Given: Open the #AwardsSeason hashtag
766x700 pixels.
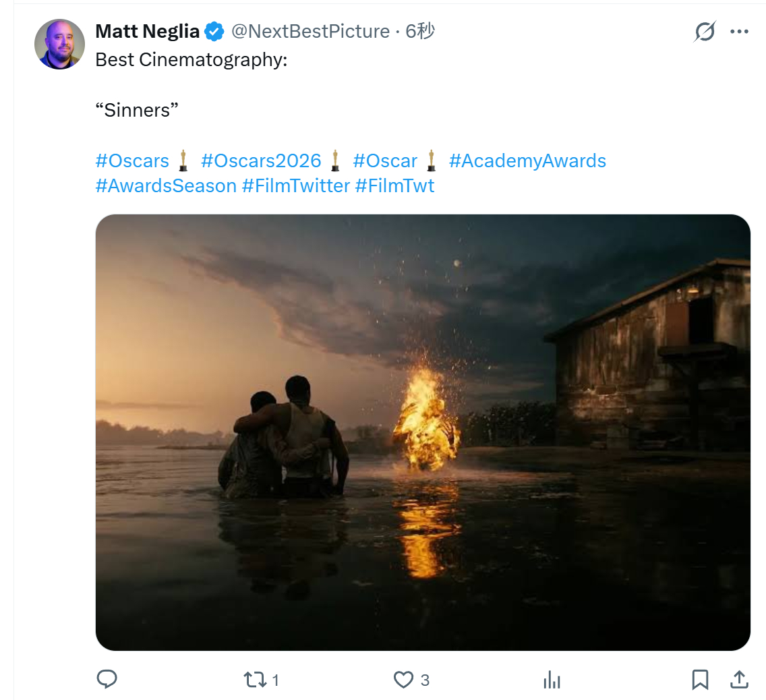Looking at the screenshot, I should [166, 185].
